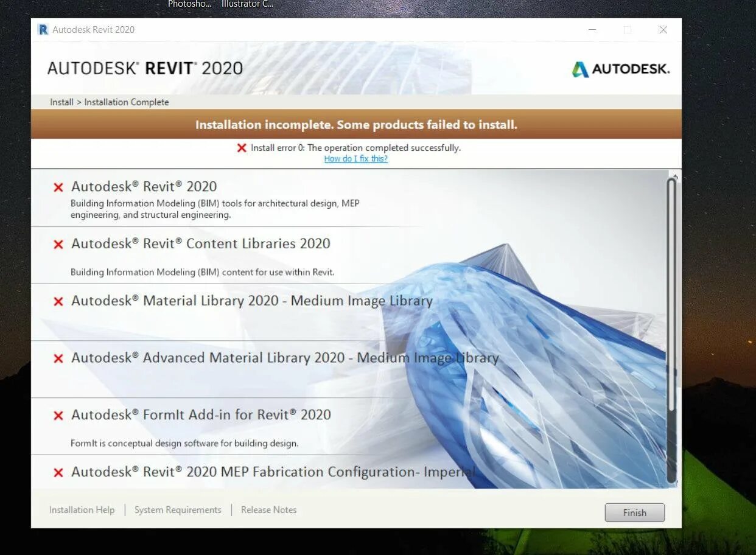Click the red X beside Autodesk Revit 2020
Screen dimensions: 756x555
[58, 187]
